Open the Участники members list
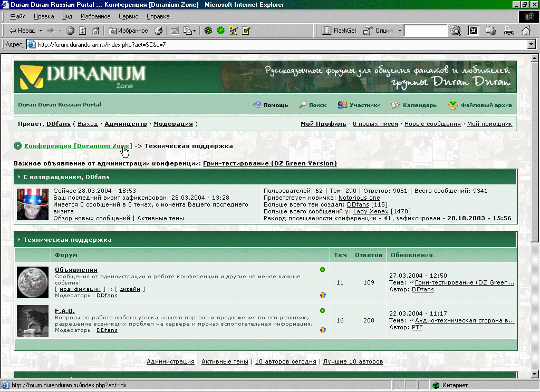This screenshot has width=540, height=392. point(359,105)
